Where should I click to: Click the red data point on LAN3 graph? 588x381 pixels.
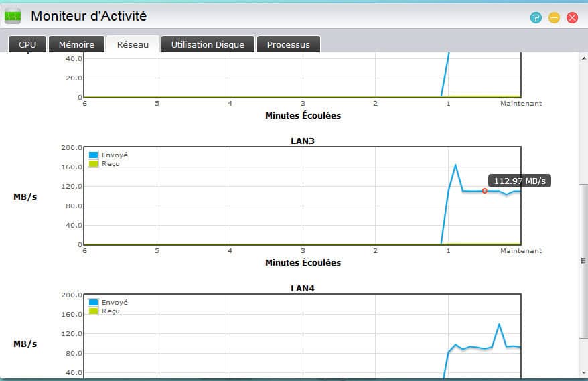[484, 191]
